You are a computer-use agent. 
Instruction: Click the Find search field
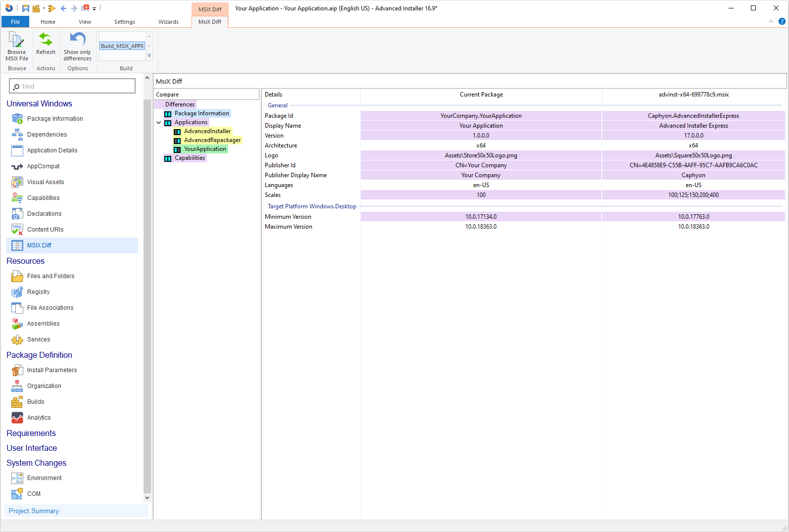point(72,86)
